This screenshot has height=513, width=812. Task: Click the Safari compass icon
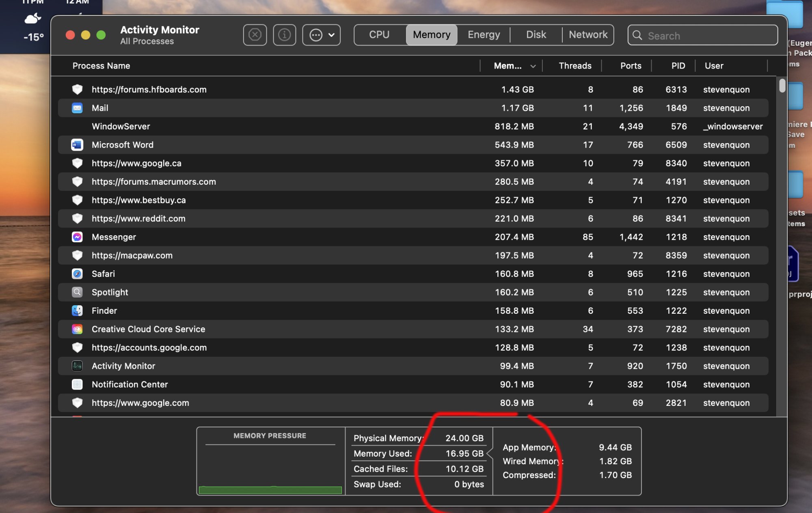pos(77,274)
